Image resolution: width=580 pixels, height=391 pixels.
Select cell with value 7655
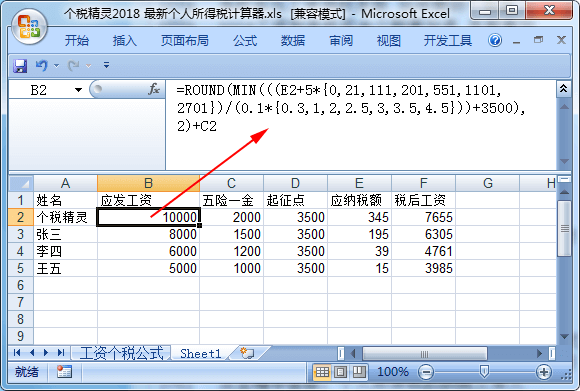pyautogui.click(x=424, y=217)
